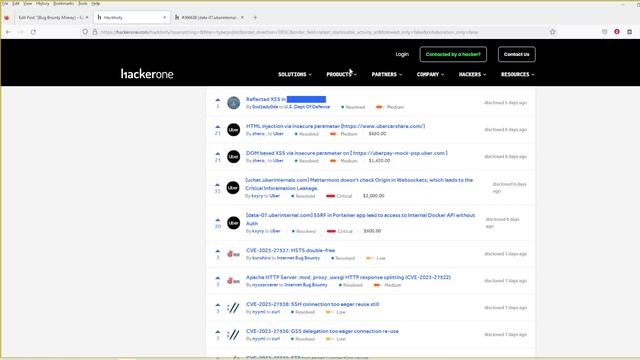Click the Login link
Image resolution: width=640 pixels, height=360 pixels.
tap(402, 54)
